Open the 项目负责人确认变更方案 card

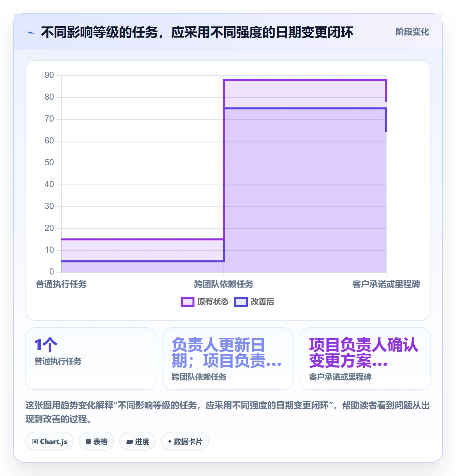pos(365,359)
